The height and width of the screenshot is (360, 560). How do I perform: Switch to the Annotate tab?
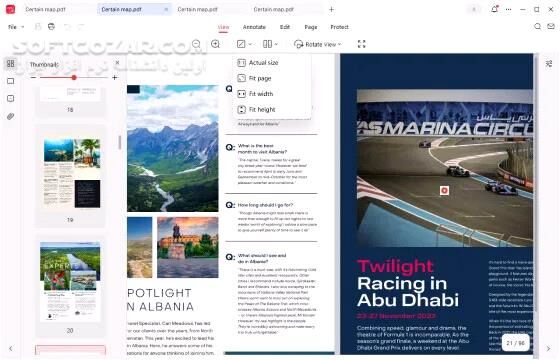pyautogui.click(x=254, y=27)
